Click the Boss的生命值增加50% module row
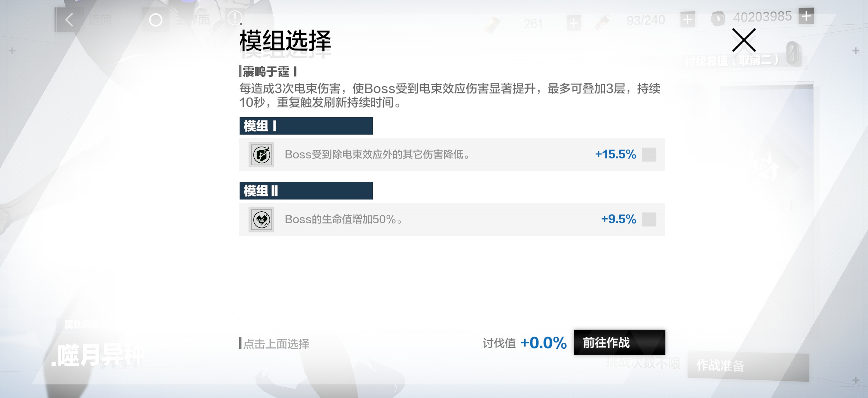This screenshot has width=868, height=398. pyautogui.click(x=452, y=219)
